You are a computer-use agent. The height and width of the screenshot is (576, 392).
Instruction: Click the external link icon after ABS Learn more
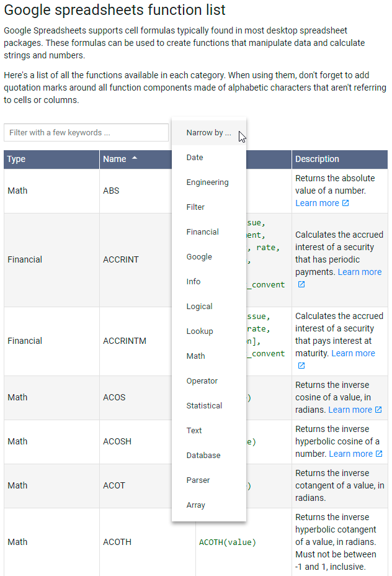(x=345, y=204)
